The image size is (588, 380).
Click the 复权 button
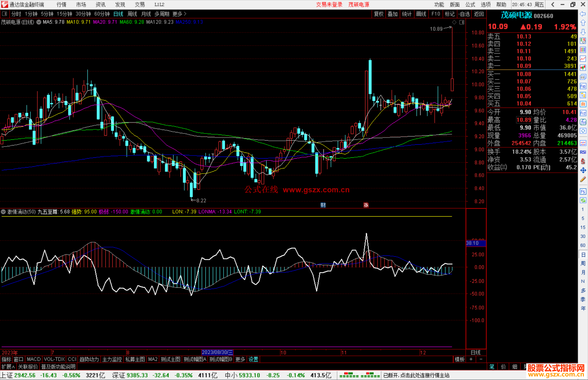(379, 14)
